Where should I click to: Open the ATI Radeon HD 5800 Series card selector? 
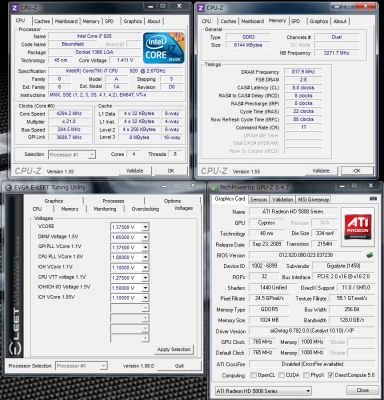point(263,391)
